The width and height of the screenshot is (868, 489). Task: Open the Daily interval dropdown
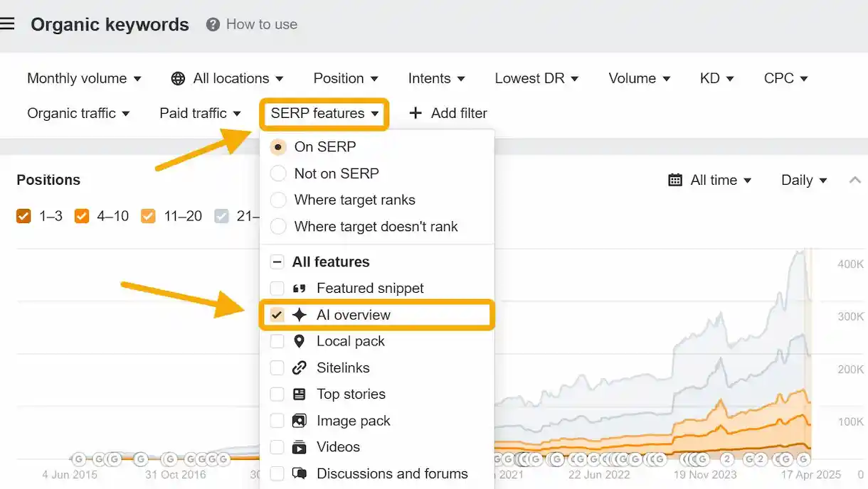coord(804,180)
